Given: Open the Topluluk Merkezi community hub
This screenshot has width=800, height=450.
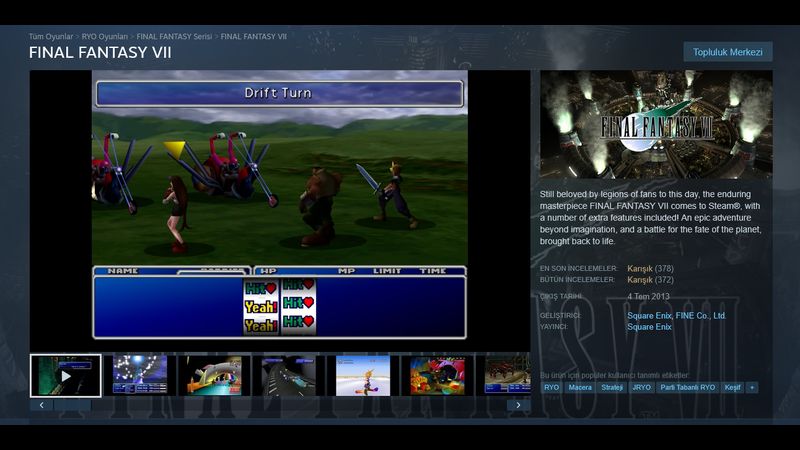Looking at the screenshot, I should tap(728, 52).
